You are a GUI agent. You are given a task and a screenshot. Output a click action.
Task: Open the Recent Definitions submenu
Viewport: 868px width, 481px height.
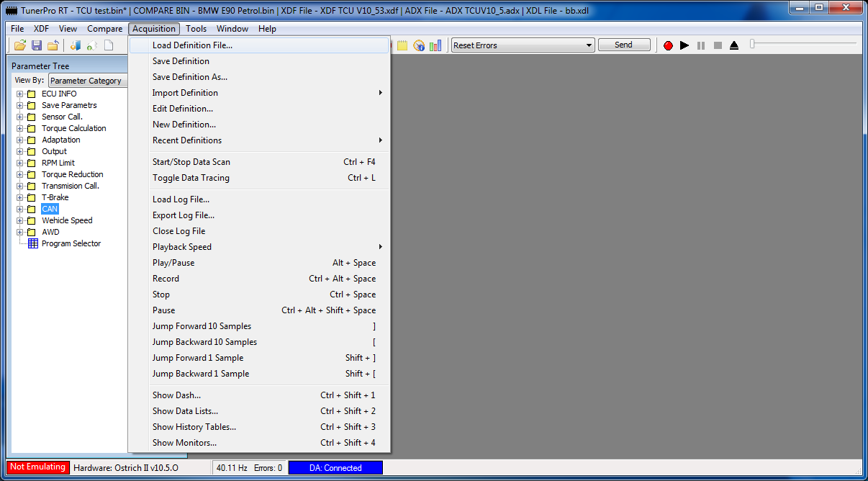point(187,140)
